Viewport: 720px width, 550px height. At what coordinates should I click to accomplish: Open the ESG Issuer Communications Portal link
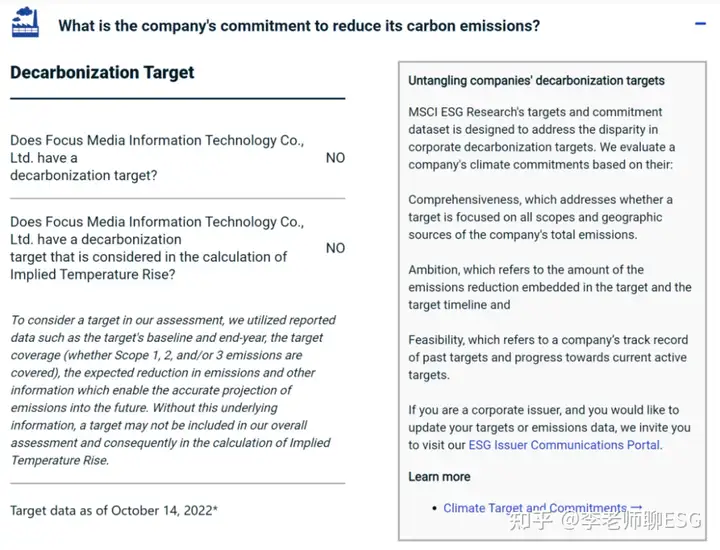pos(564,445)
